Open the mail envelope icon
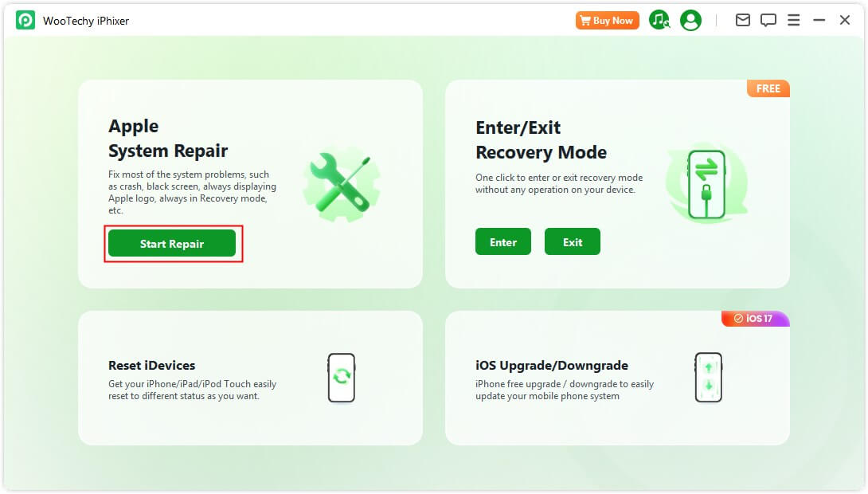This screenshot has height=494, width=868. 742,21
